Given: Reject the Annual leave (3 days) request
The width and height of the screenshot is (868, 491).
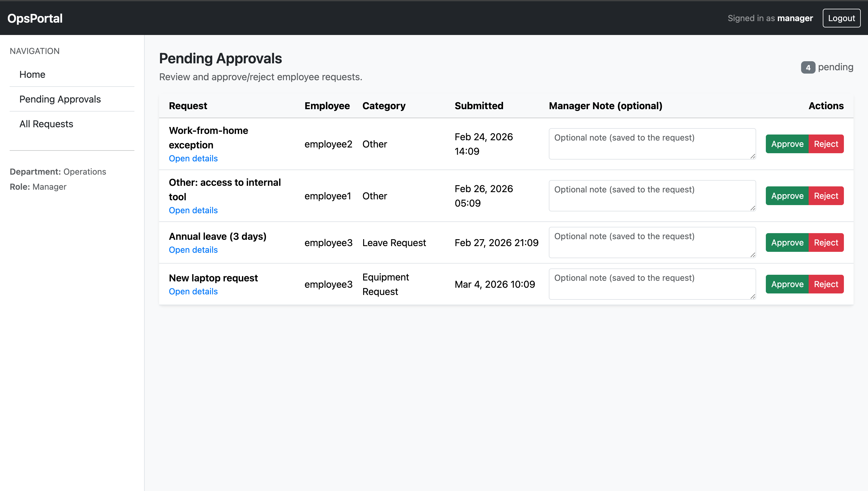Looking at the screenshot, I should pyautogui.click(x=826, y=242).
